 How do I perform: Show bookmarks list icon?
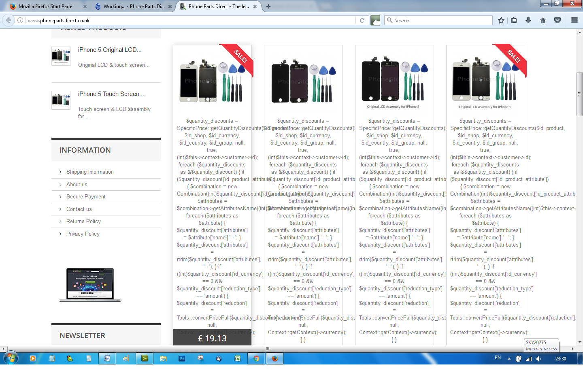tap(514, 20)
